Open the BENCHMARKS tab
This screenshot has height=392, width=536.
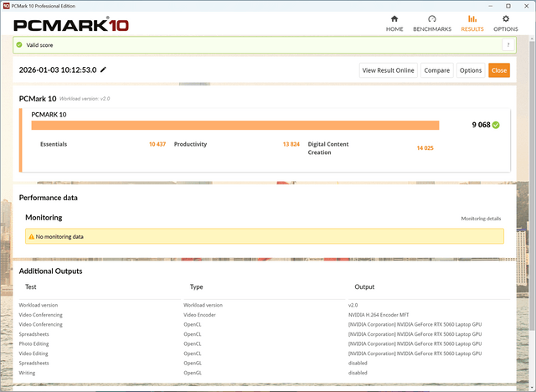click(x=432, y=23)
